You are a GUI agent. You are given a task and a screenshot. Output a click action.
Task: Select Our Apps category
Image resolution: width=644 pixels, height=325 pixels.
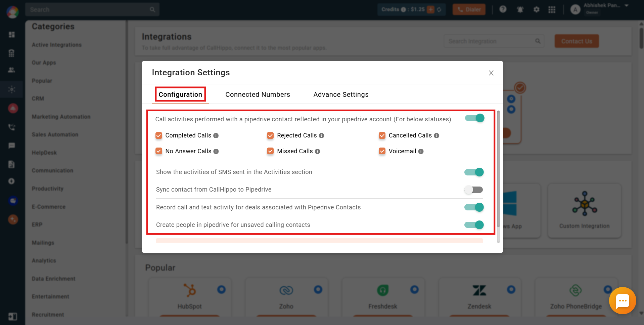(x=44, y=63)
